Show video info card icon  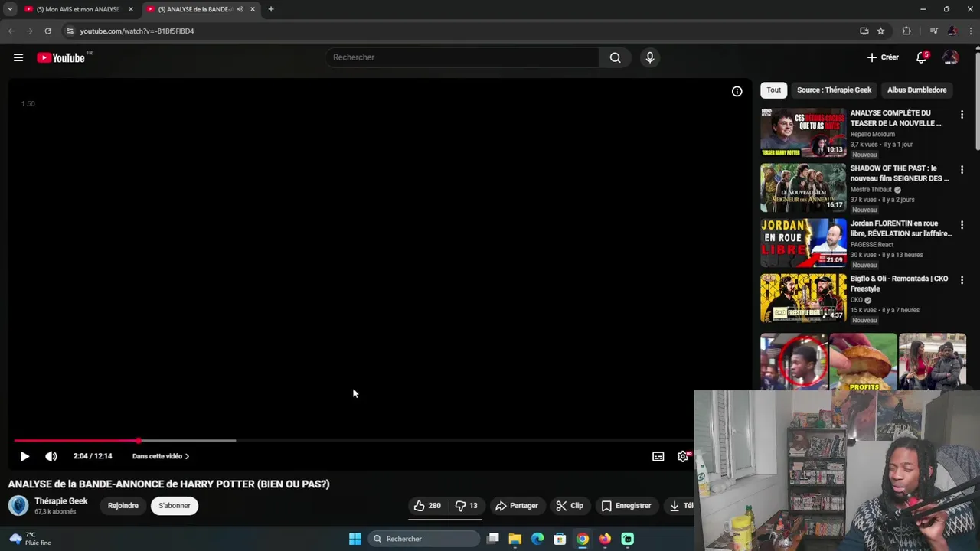pos(737,92)
